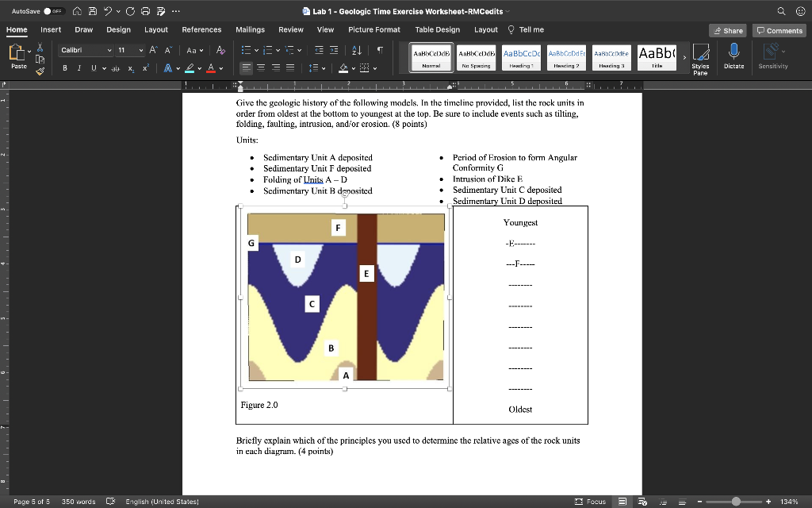Screen dimensions: 812x508
Task: Decrease the paragraph indent
Action: (319, 50)
